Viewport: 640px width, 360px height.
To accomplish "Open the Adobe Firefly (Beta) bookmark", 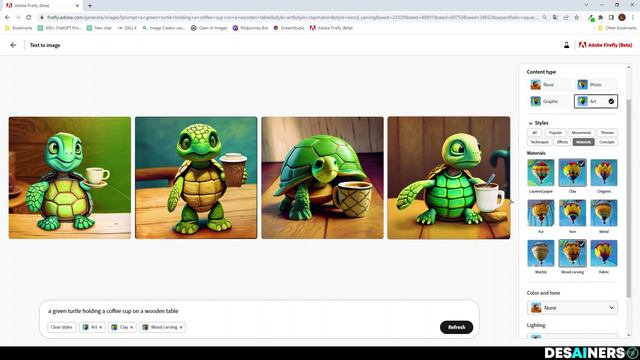I will [331, 28].
